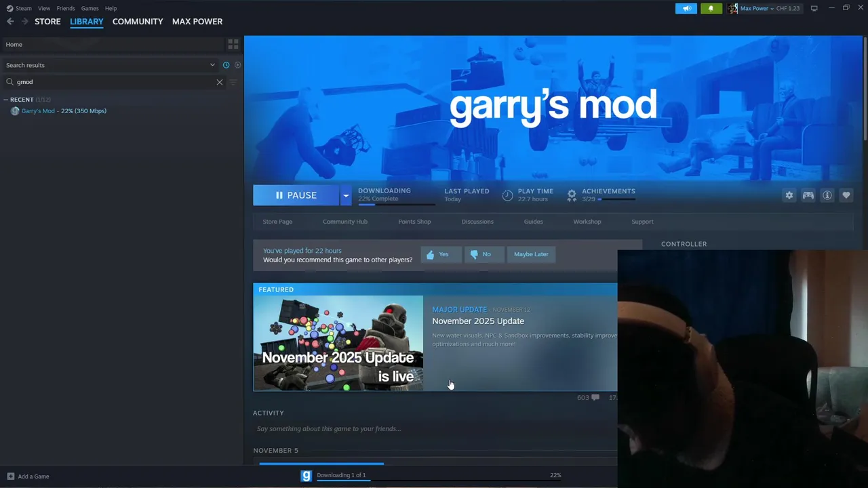
Task: Open the Support link
Action: pyautogui.click(x=642, y=222)
